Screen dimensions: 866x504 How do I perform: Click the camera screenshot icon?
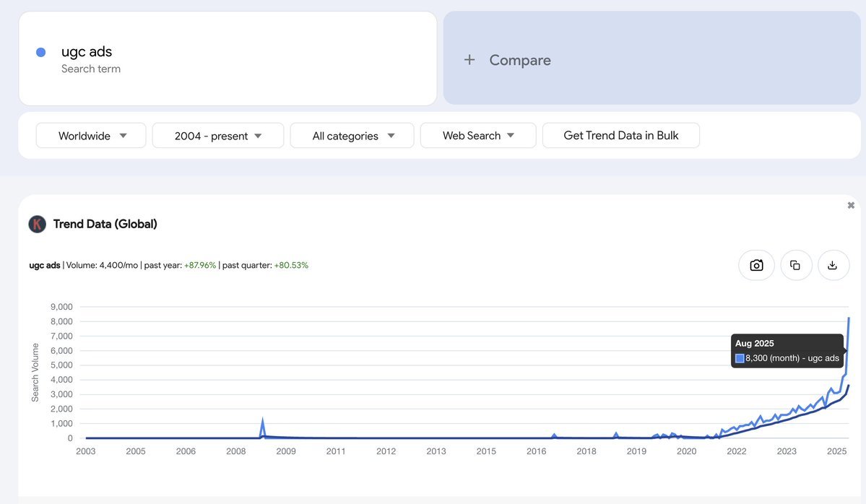(756, 265)
